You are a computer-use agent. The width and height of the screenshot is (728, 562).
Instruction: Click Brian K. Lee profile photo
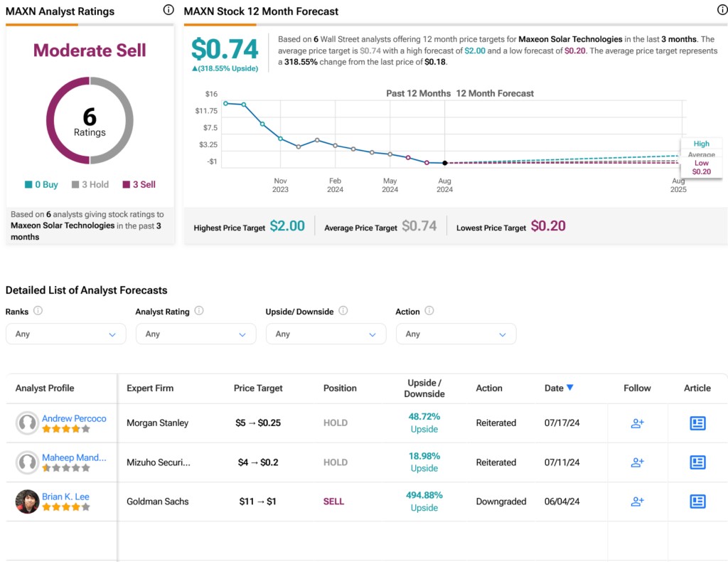[x=28, y=502]
